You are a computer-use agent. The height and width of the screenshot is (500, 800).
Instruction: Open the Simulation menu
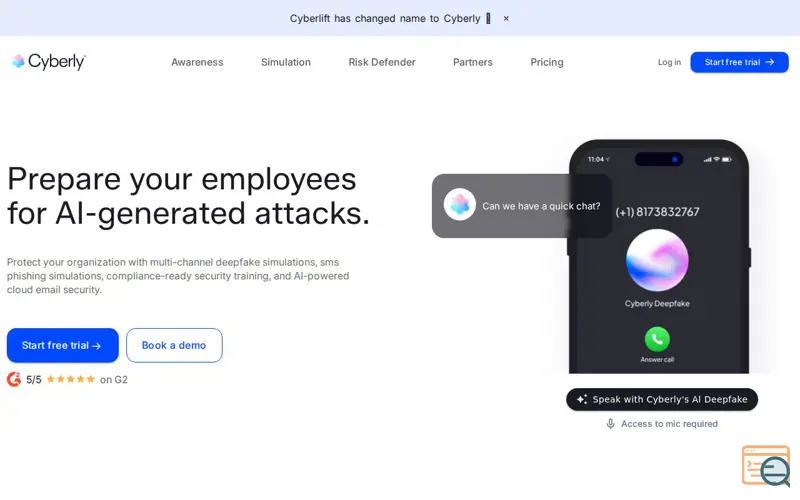tap(286, 62)
